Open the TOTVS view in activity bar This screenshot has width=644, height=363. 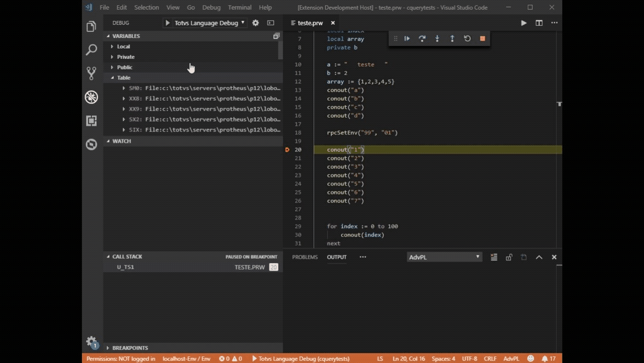tap(91, 144)
